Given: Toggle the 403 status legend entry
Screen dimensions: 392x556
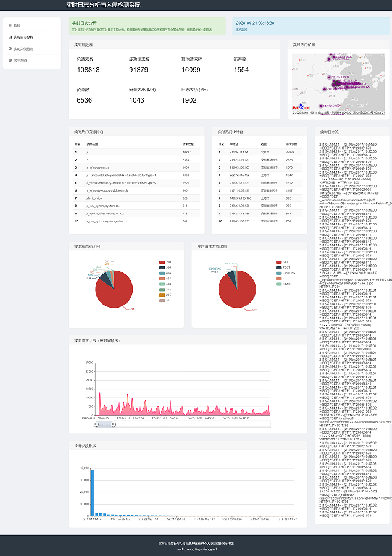Looking at the screenshot, I should pyautogui.click(x=165, y=279).
